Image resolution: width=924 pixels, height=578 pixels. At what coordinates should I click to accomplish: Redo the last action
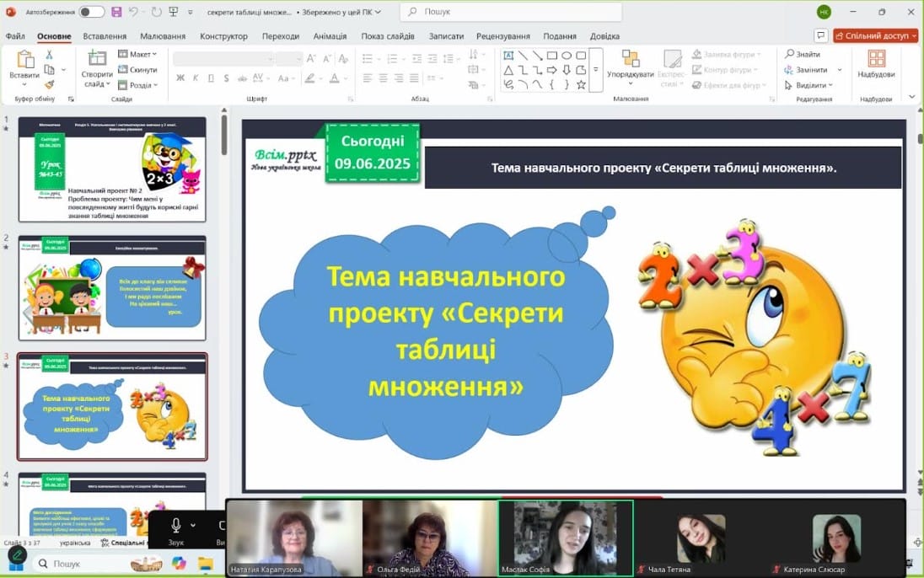(x=156, y=12)
